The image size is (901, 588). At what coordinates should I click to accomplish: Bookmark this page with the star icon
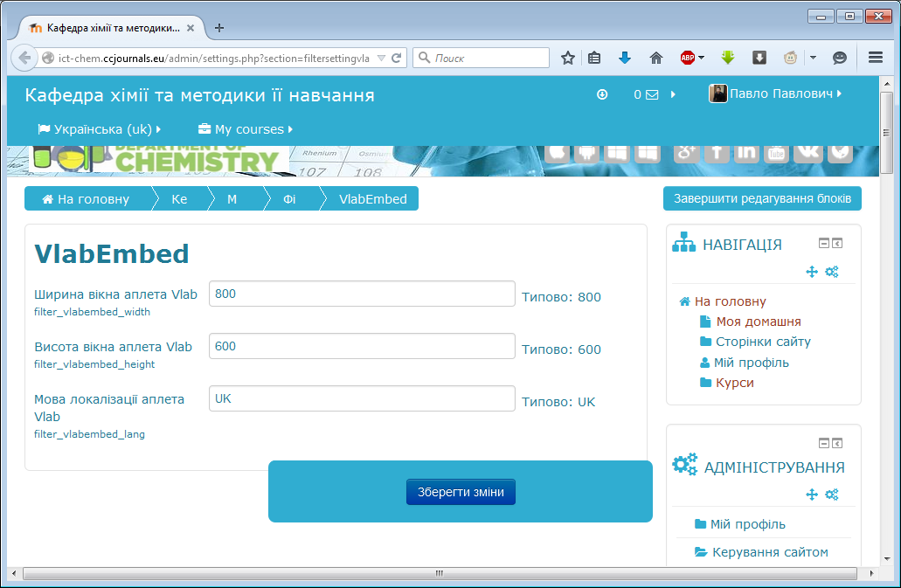click(568, 58)
